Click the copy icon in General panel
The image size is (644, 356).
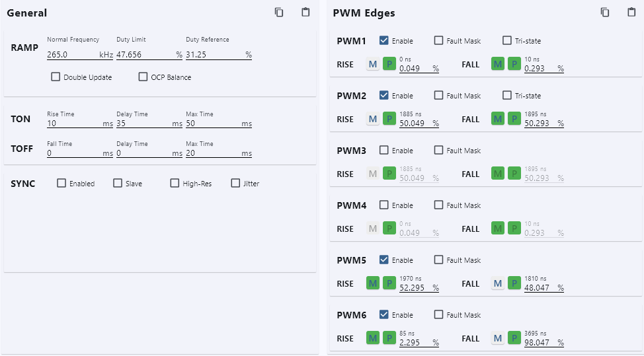pos(279,13)
